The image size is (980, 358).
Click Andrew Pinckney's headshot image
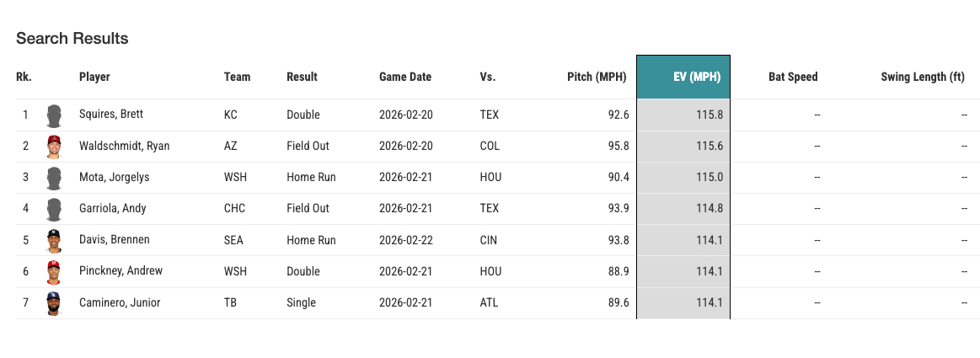[55, 271]
